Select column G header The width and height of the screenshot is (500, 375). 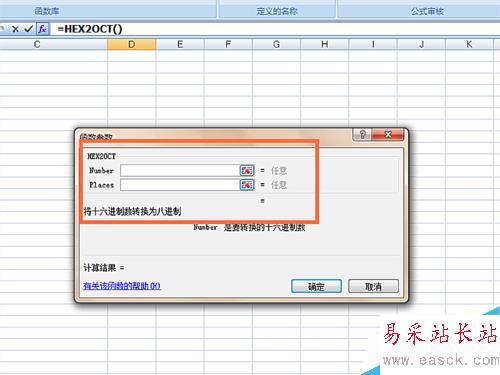(x=276, y=44)
